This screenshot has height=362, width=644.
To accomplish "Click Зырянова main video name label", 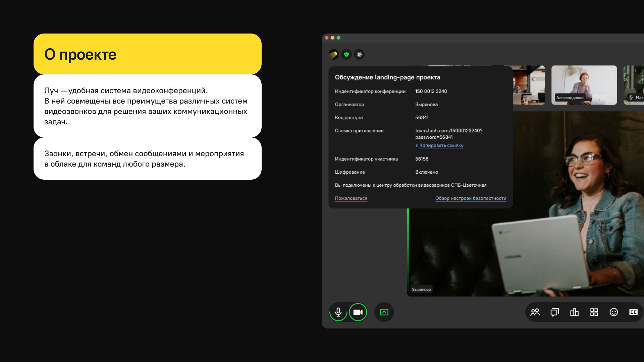I will [x=421, y=289].
